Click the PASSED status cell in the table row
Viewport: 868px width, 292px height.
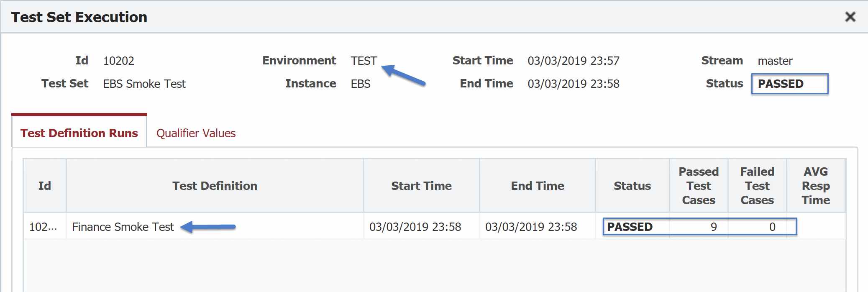click(630, 227)
